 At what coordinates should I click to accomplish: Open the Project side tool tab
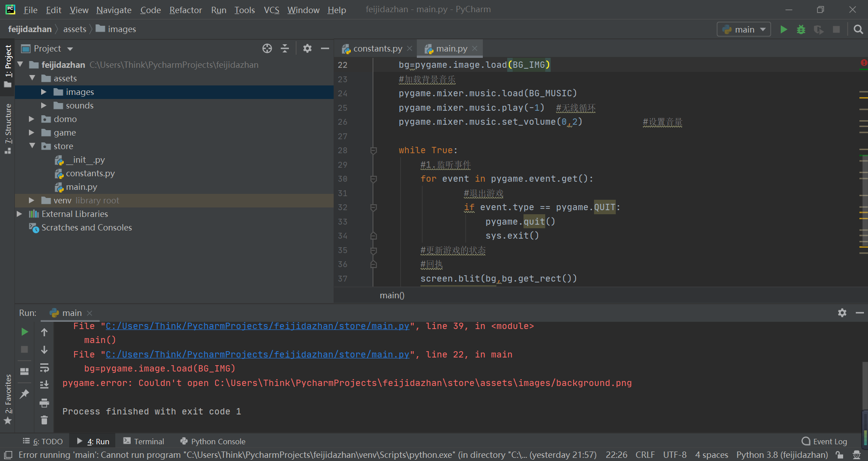pos(8,66)
